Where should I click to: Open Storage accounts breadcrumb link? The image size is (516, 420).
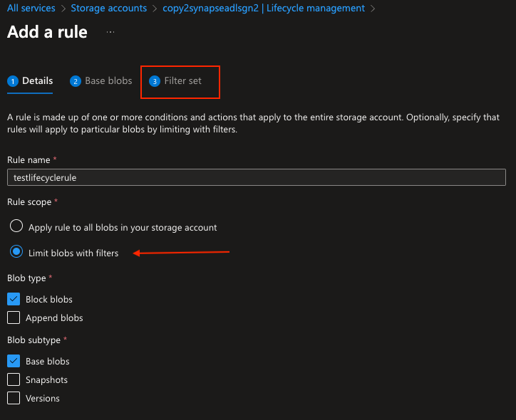coord(109,9)
